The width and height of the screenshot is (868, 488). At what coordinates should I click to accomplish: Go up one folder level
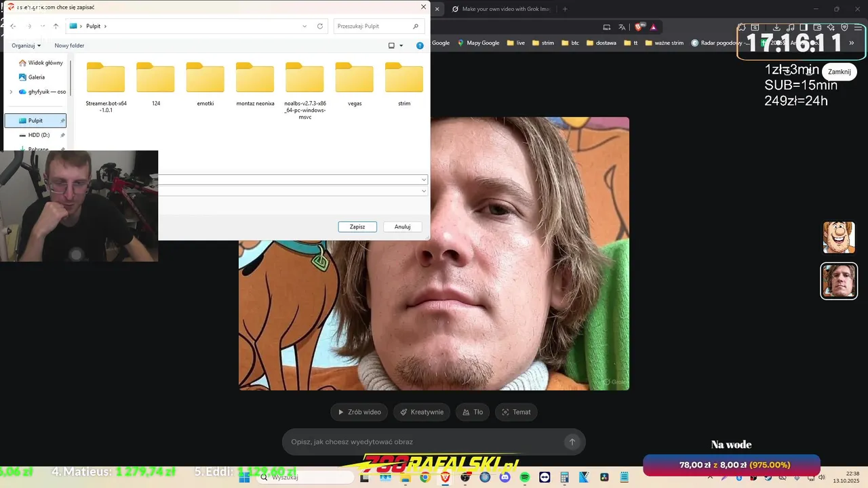(56, 26)
